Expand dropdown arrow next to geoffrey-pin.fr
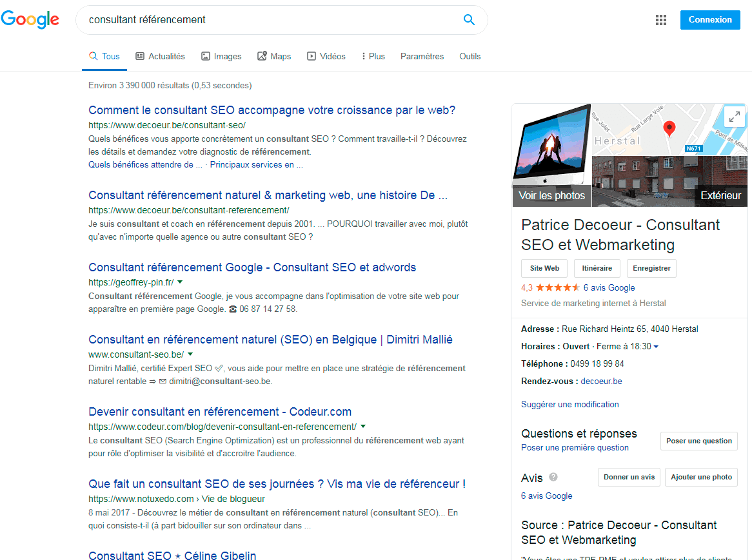Screen dimensions: 752x560 pyautogui.click(x=180, y=282)
